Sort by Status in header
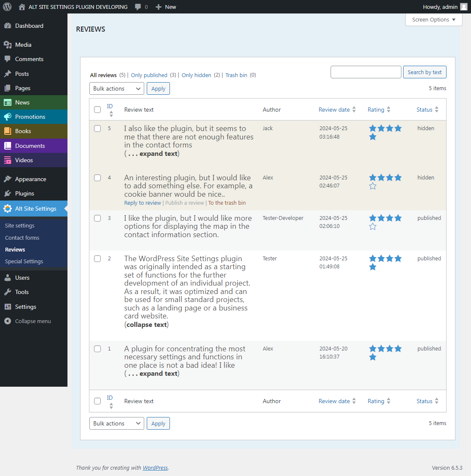Image resolution: width=471 pixels, height=476 pixels. 427,110
